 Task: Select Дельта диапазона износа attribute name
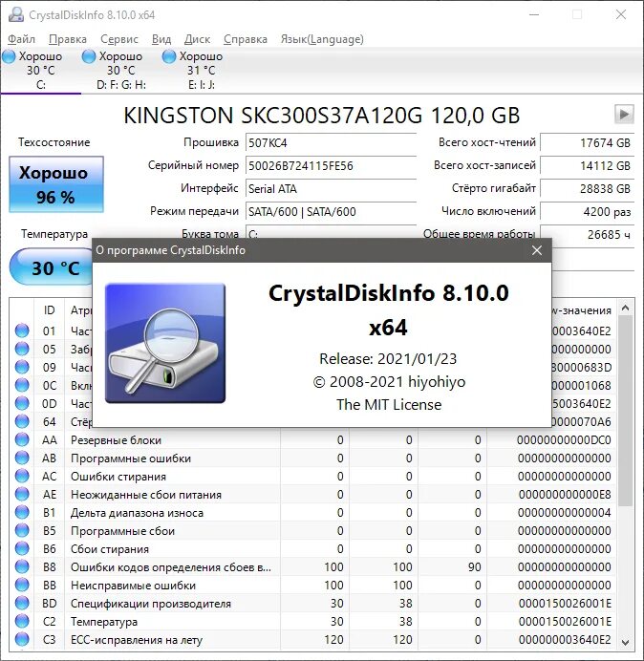[137, 513]
